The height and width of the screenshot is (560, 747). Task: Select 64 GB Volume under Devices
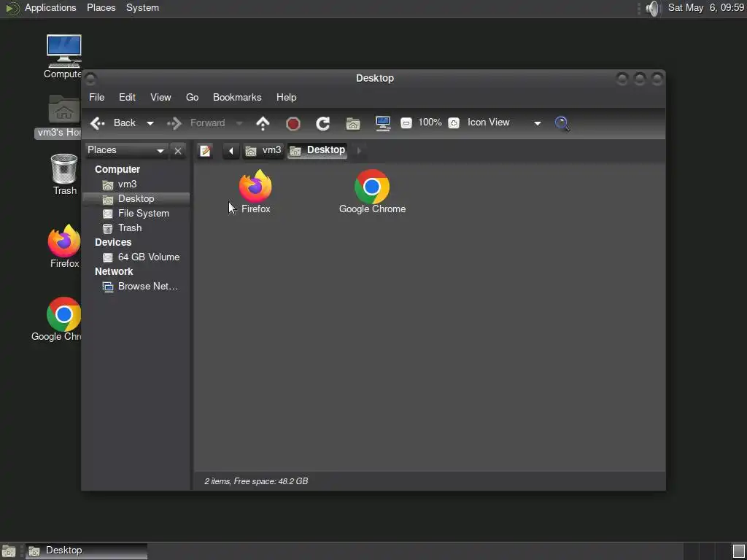[x=136, y=257]
